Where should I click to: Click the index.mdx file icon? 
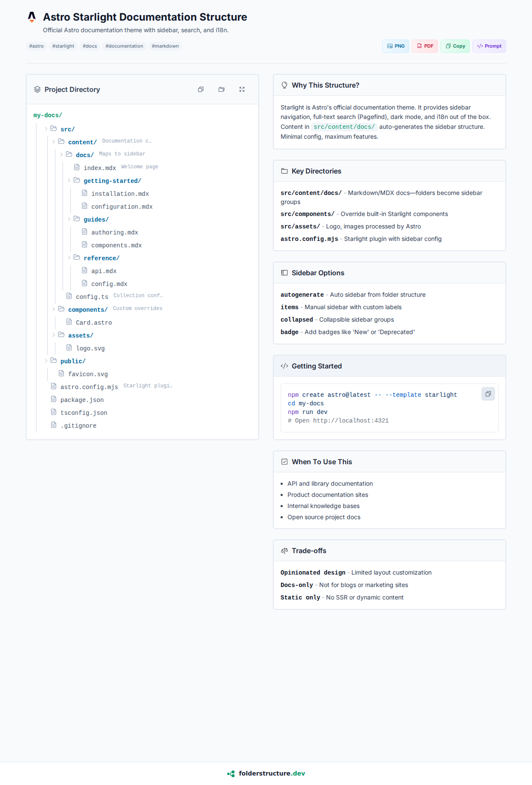(77, 167)
